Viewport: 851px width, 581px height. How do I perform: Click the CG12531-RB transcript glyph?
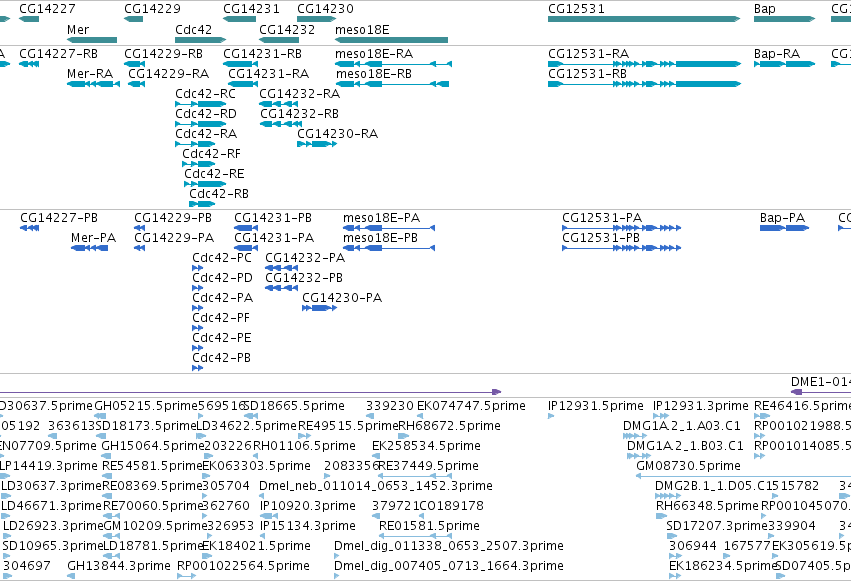(x=644, y=84)
